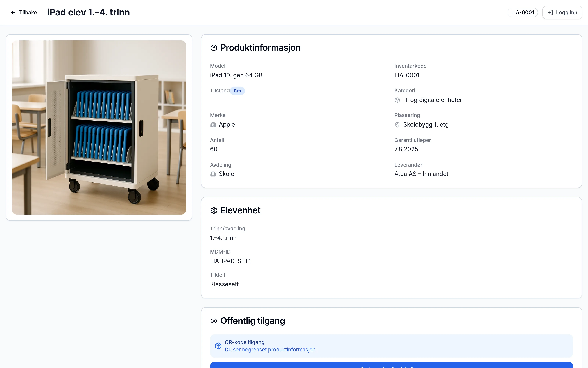Click the MDM-ID value LIA-IPAD-SET1
Image resolution: width=588 pixels, height=368 pixels.
[x=230, y=261]
